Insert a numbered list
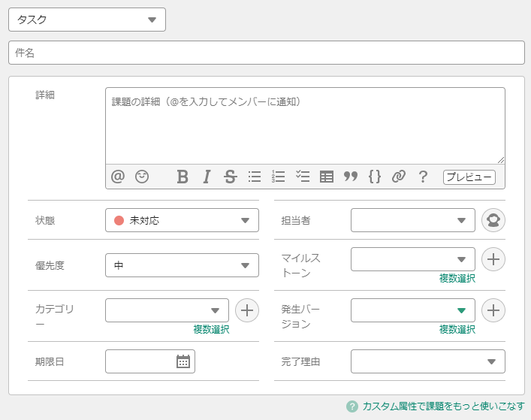 point(279,177)
